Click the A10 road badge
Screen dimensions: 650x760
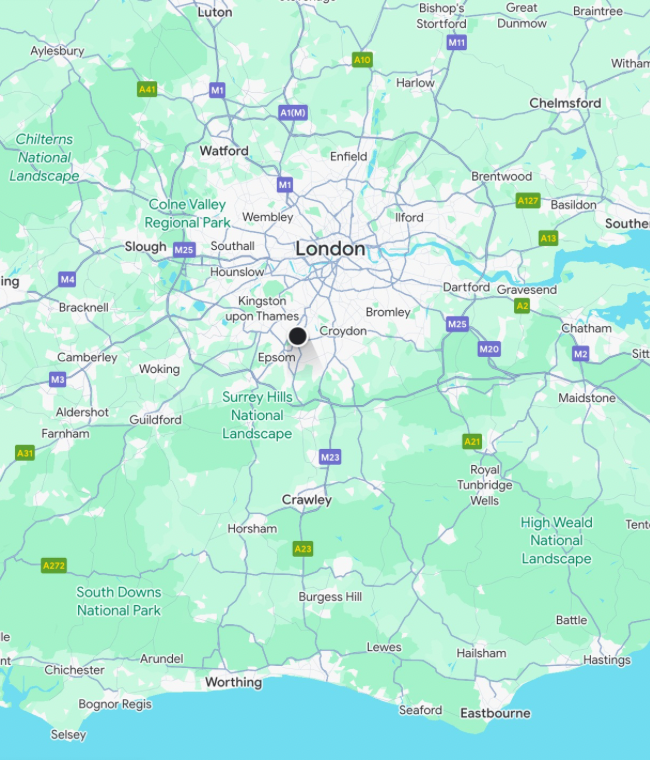(x=362, y=60)
